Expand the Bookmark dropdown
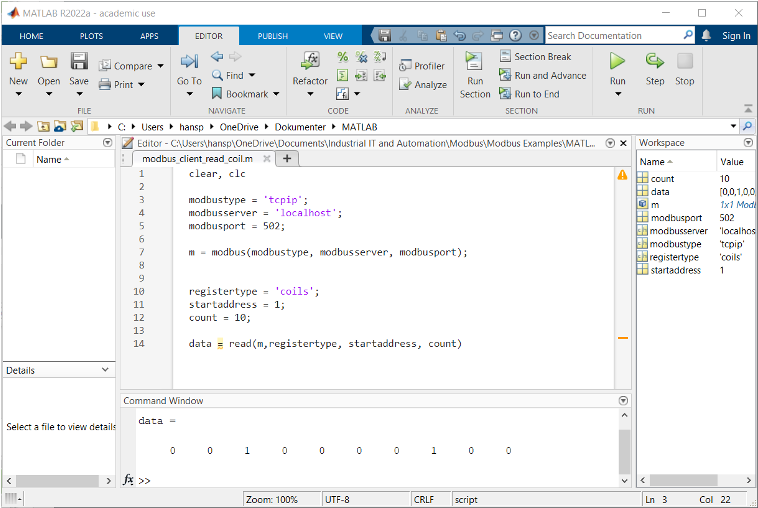The width and height of the screenshot is (758, 508). click(276, 94)
